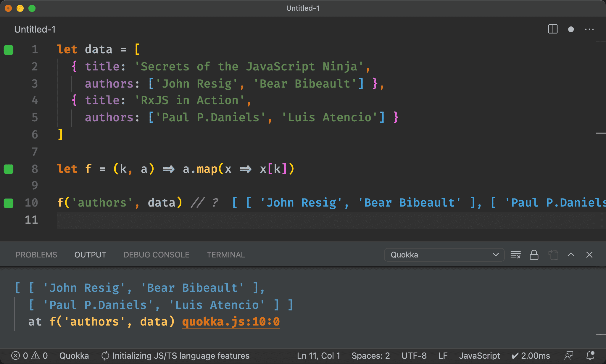Open the DEBUG CONSOLE tab
606x364 pixels.
[156, 255]
